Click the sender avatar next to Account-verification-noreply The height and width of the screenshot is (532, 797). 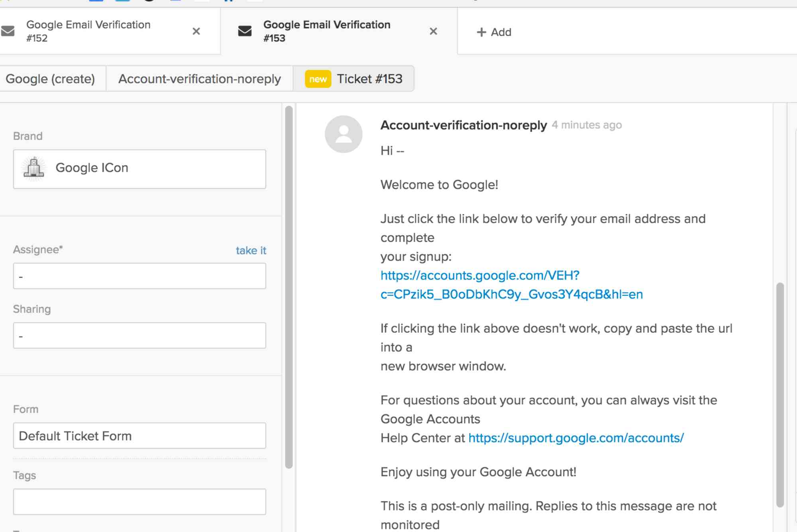(344, 134)
